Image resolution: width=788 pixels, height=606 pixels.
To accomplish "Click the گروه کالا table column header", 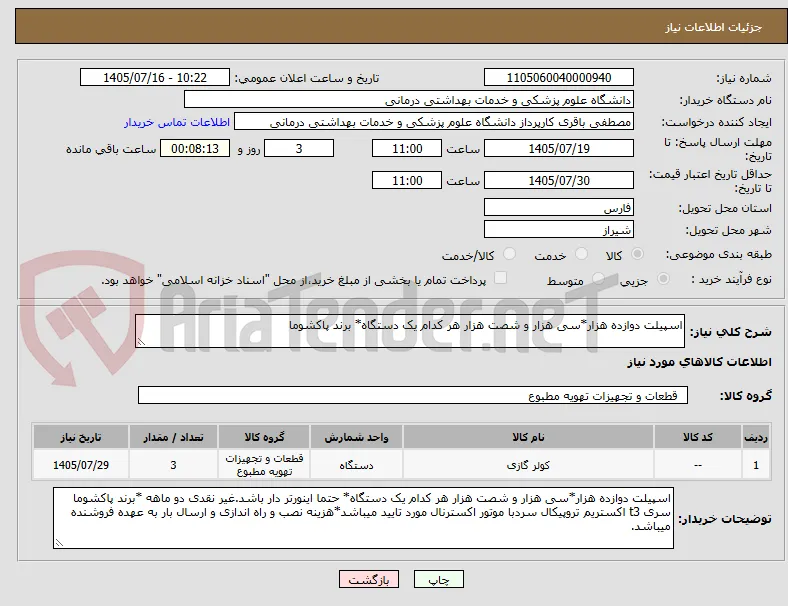I will click(x=264, y=437).
